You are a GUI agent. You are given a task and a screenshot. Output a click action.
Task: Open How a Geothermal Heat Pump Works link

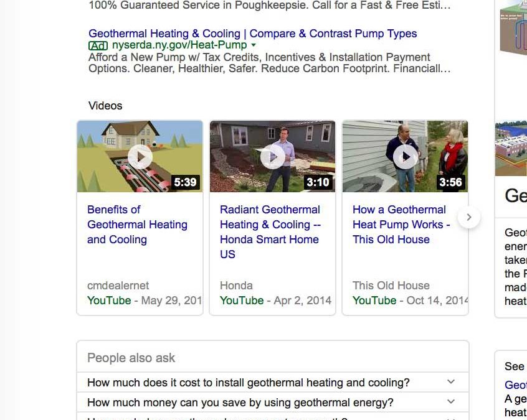(x=401, y=225)
